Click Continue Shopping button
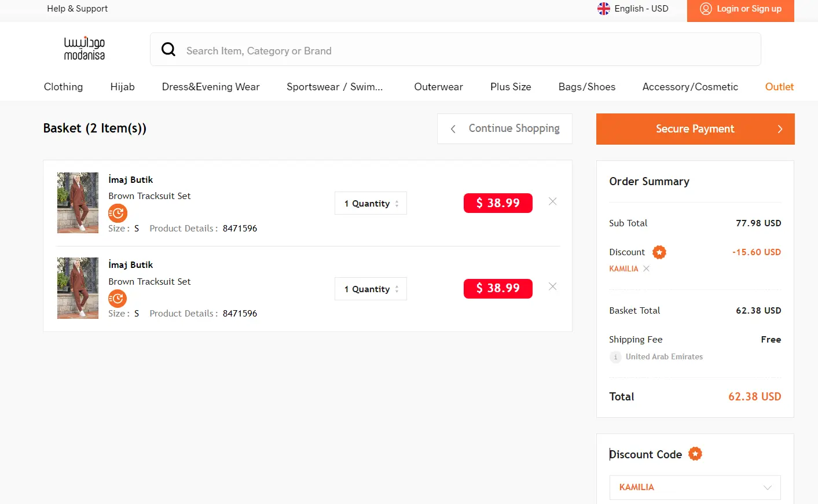The height and width of the screenshot is (504, 818). click(505, 128)
